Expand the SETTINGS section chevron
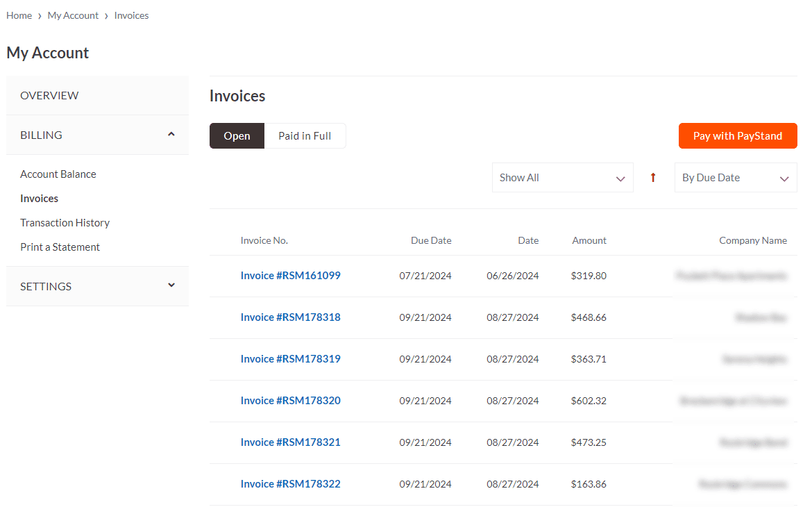 (171, 285)
